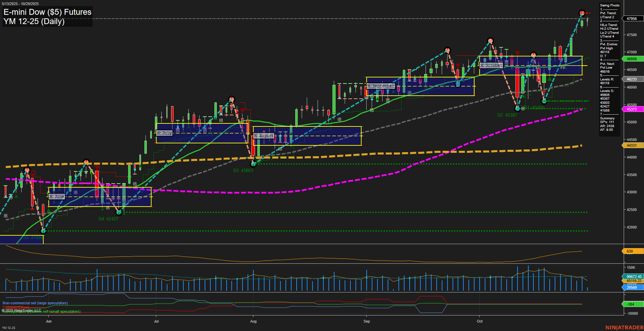Click the S3: 43803 support level label

243,170
